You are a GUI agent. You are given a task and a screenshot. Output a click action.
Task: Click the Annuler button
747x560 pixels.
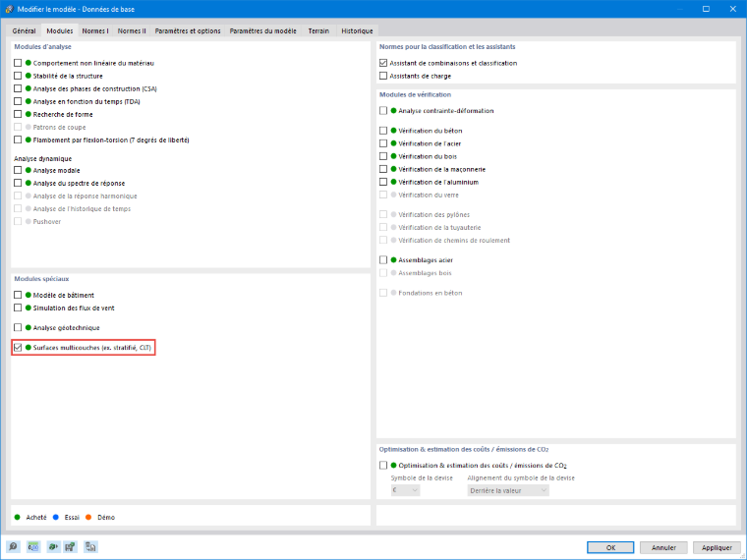click(663, 547)
